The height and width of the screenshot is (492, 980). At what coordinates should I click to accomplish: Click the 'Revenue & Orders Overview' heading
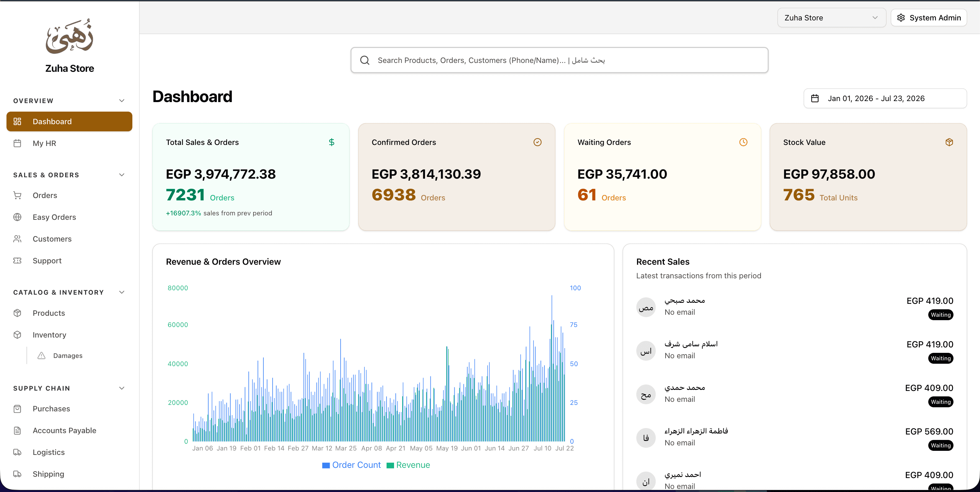pos(223,261)
